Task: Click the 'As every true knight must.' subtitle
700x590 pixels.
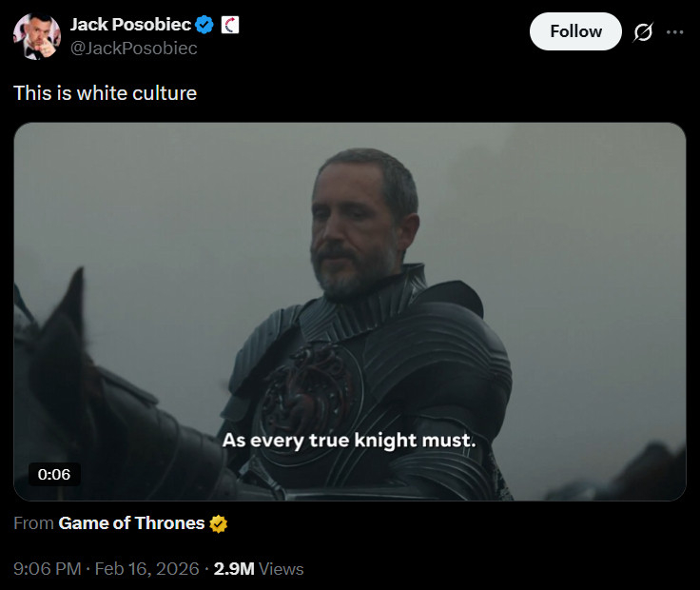Action: pos(348,441)
